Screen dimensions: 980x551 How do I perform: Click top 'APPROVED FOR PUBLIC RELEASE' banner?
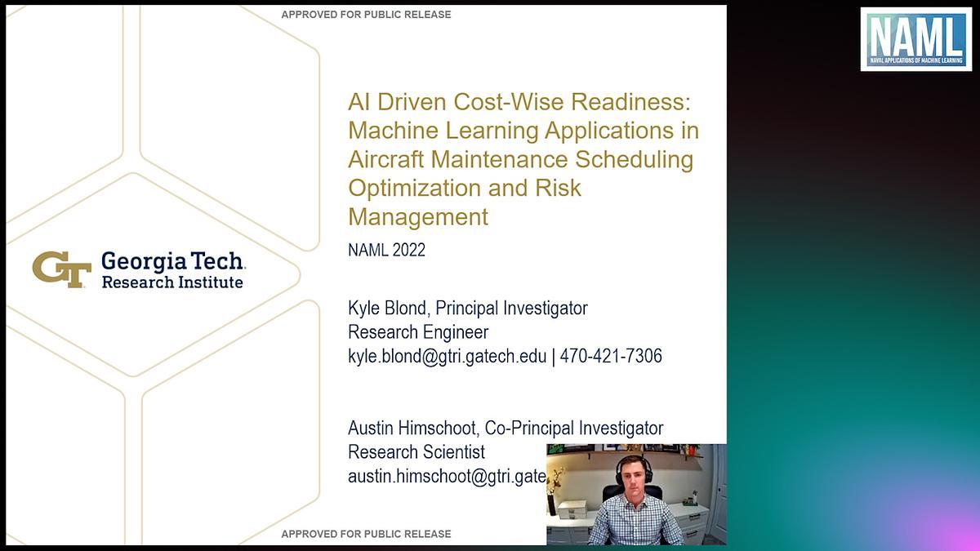(x=366, y=15)
